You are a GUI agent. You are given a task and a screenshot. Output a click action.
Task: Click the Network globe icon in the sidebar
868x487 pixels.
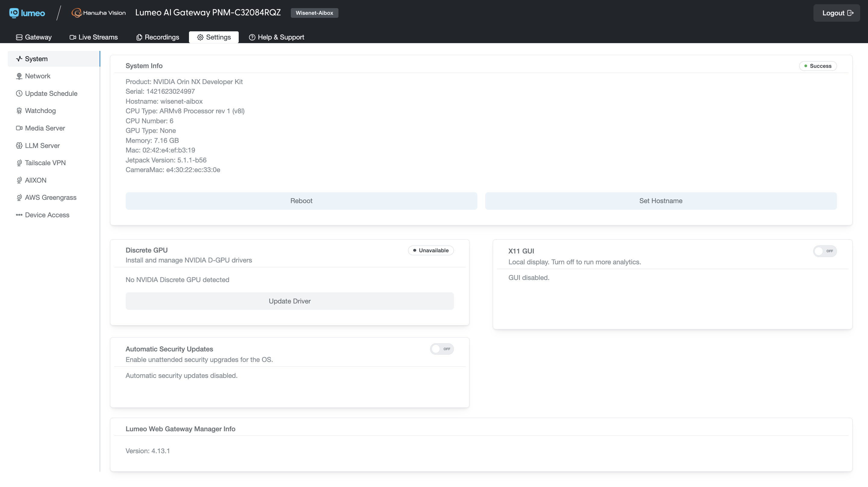coord(19,76)
